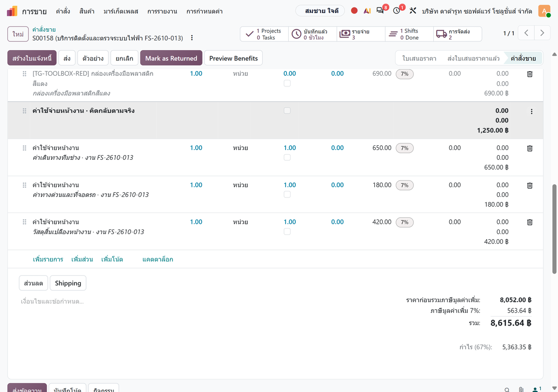Viewport: 558px width, 392px height.
Task: Tick the checkbox on the ค่าใช้จ่ายหน้างาน · คิดกลับตามจริง section row
Action: point(287,111)
